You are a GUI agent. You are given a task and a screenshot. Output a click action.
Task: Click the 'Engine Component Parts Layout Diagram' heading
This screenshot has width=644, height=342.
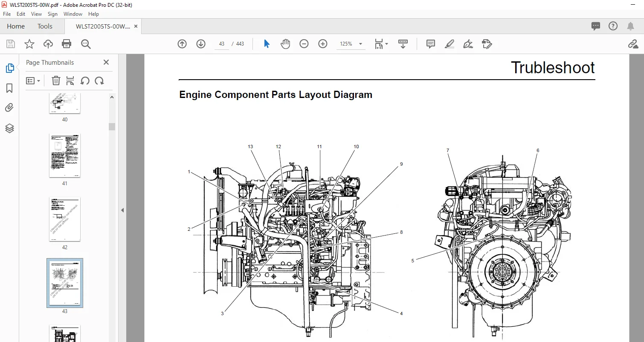276,95
